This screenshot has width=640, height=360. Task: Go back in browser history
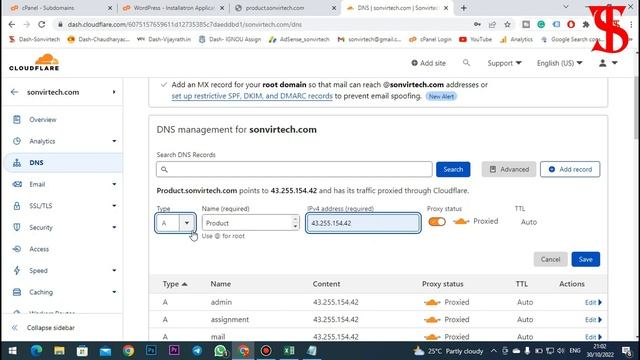click(x=12, y=24)
